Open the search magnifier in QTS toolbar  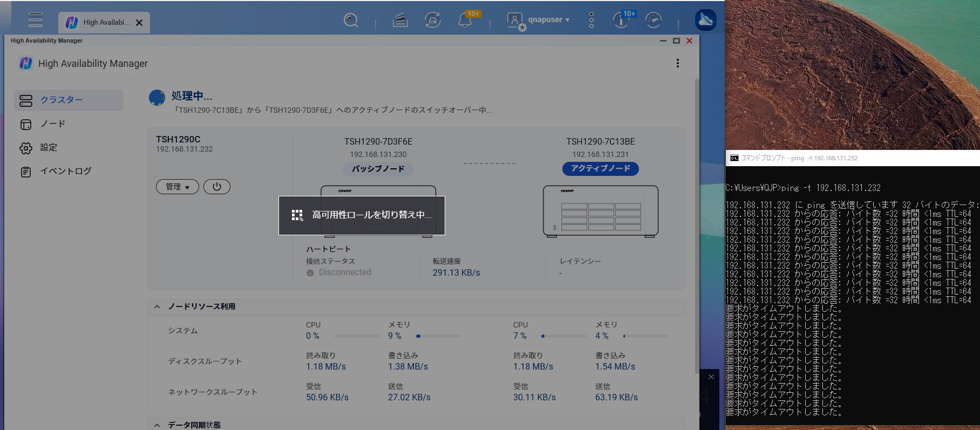point(351,21)
